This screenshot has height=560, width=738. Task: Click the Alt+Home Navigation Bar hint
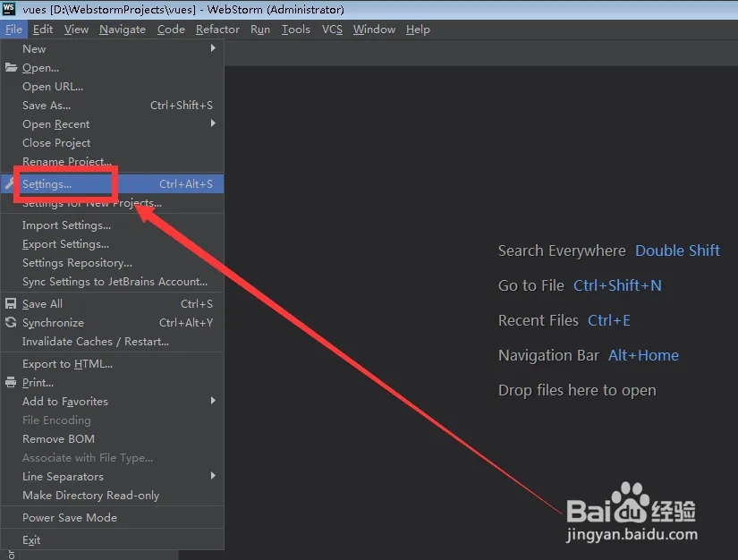click(643, 355)
